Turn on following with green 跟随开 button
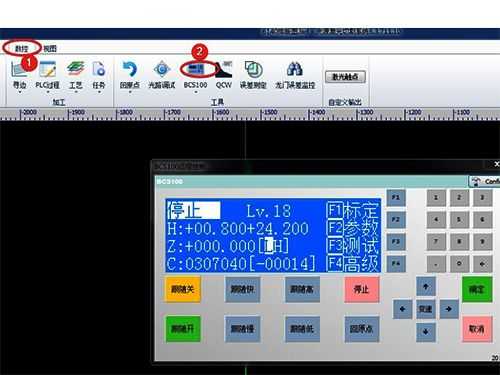500x375 pixels. point(183,329)
